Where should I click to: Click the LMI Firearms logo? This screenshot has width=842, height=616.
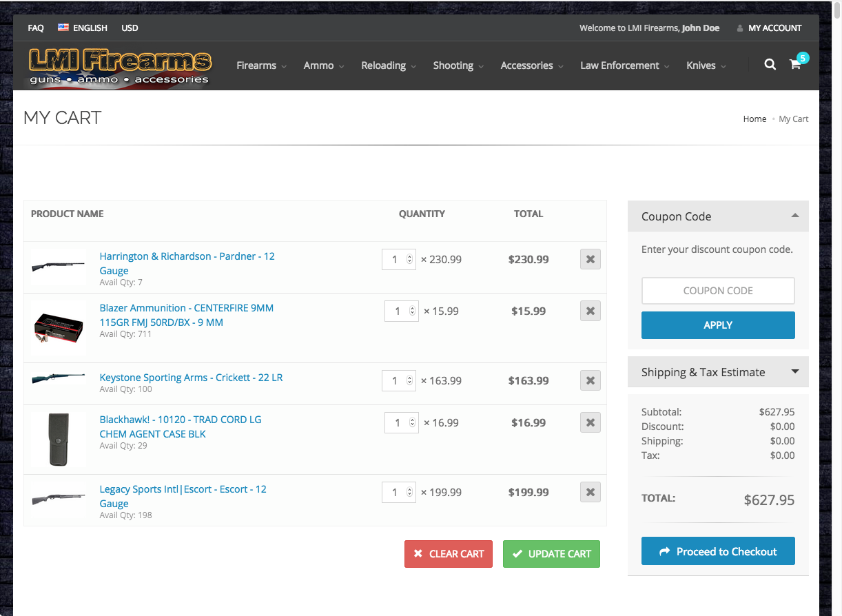point(120,68)
